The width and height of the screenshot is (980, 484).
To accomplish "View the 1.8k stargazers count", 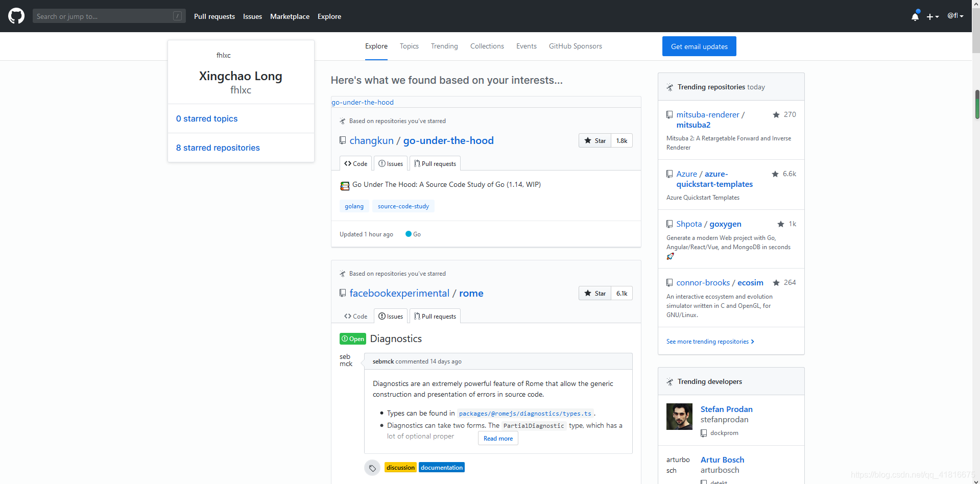I will (x=622, y=140).
